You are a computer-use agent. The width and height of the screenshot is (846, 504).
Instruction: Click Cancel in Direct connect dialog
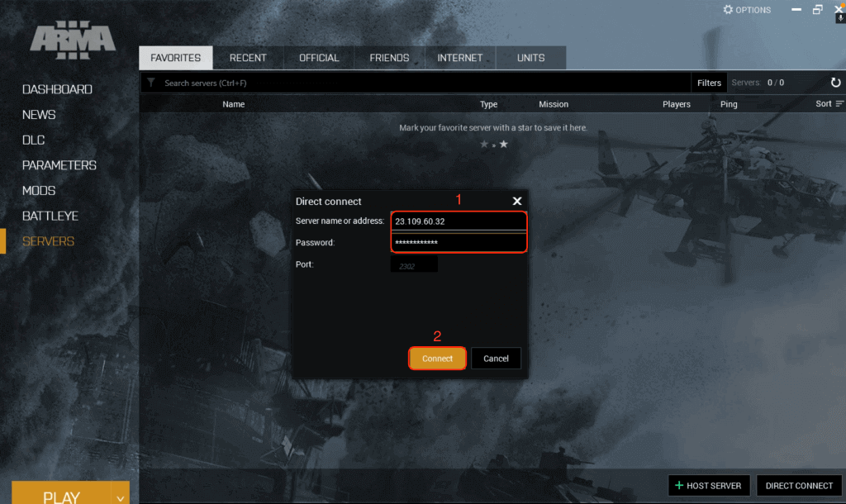(496, 359)
